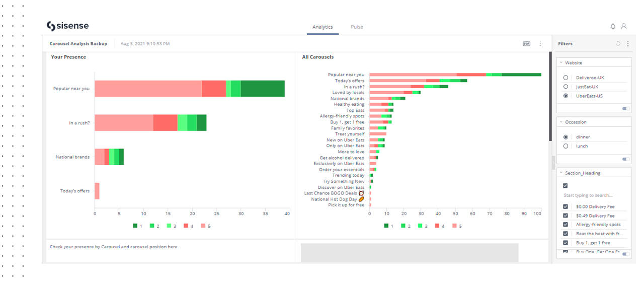Open the user profile icon
This screenshot has width=644, height=282.
tap(624, 26)
